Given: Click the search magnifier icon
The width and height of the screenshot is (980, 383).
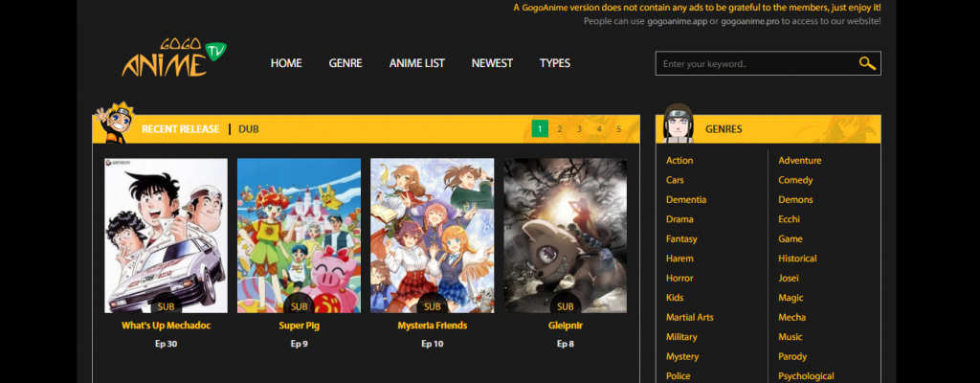Looking at the screenshot, I should (867, 63).
